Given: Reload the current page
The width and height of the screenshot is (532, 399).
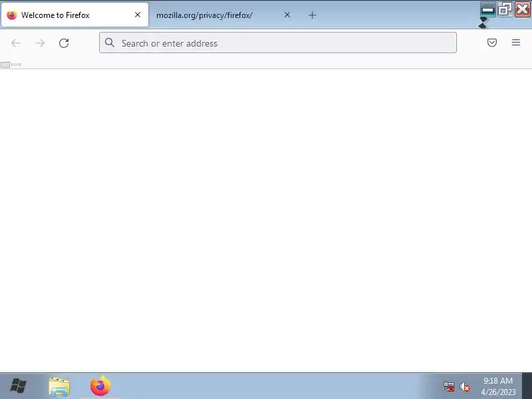Looking at the screenshot, I should point(64,43).
